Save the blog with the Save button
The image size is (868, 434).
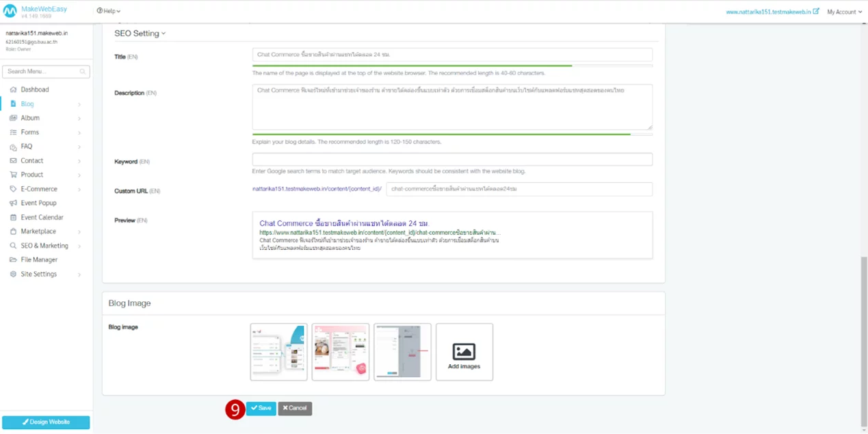[x=261, y=408]
